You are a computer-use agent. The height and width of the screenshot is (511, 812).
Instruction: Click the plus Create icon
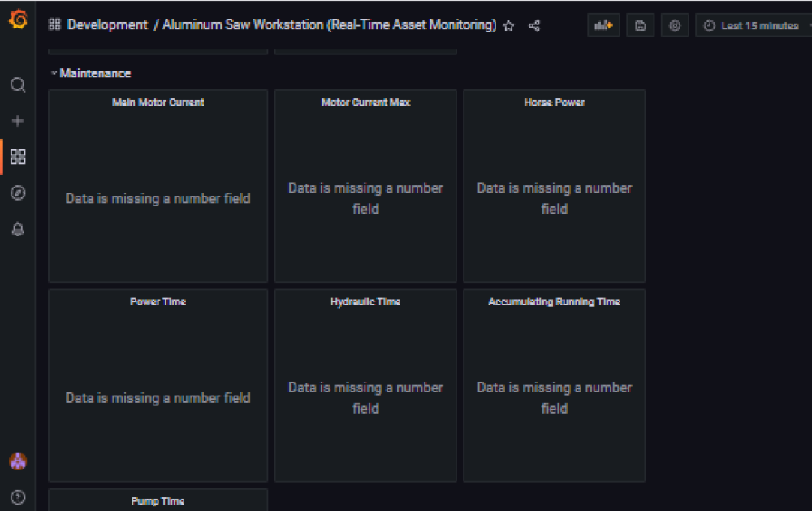coord(18,121)
